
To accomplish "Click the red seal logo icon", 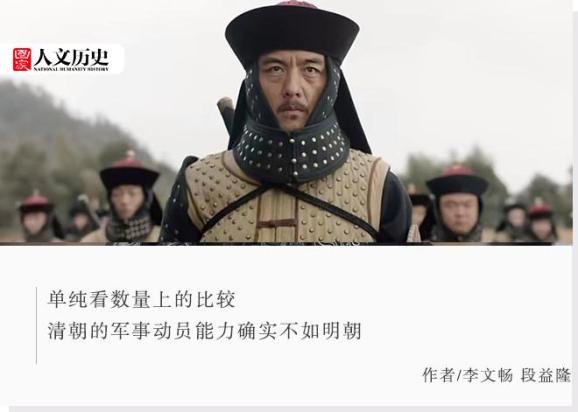I will 22,59.
